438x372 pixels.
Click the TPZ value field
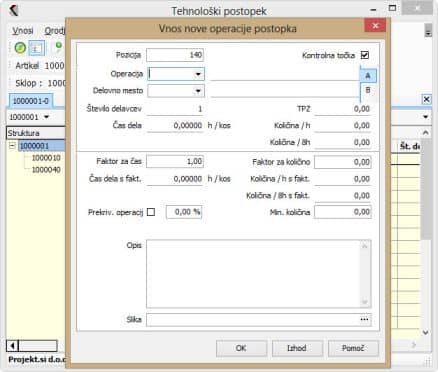[343, 109]
